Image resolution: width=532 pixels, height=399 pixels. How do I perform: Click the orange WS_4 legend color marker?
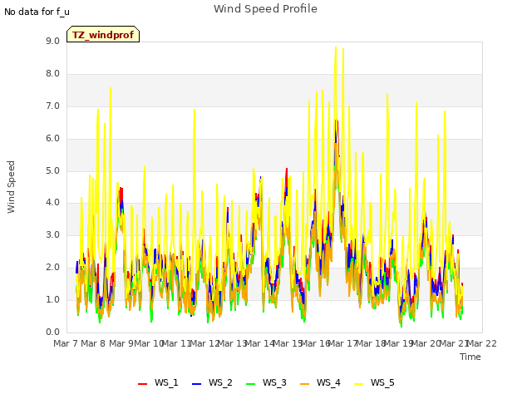305,384
